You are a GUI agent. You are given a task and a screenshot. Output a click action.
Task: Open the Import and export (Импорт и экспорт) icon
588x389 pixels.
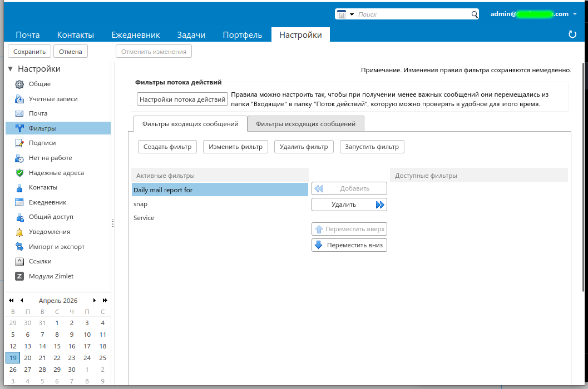[x=19, y=247]
